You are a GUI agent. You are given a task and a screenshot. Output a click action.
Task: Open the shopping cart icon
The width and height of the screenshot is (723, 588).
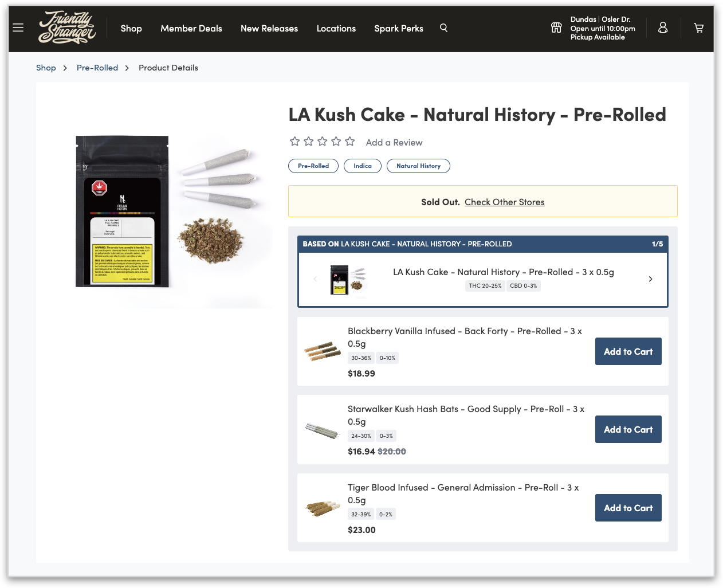(699, 28)
